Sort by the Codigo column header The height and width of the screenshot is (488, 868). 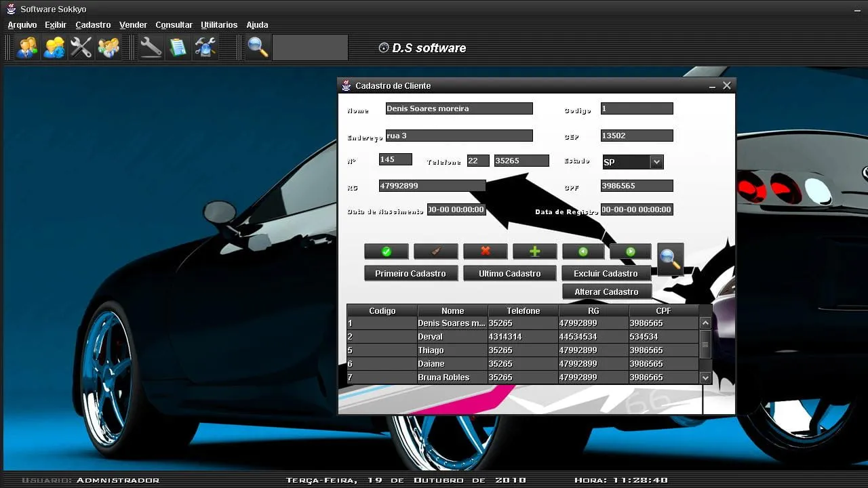pos(382,310)
